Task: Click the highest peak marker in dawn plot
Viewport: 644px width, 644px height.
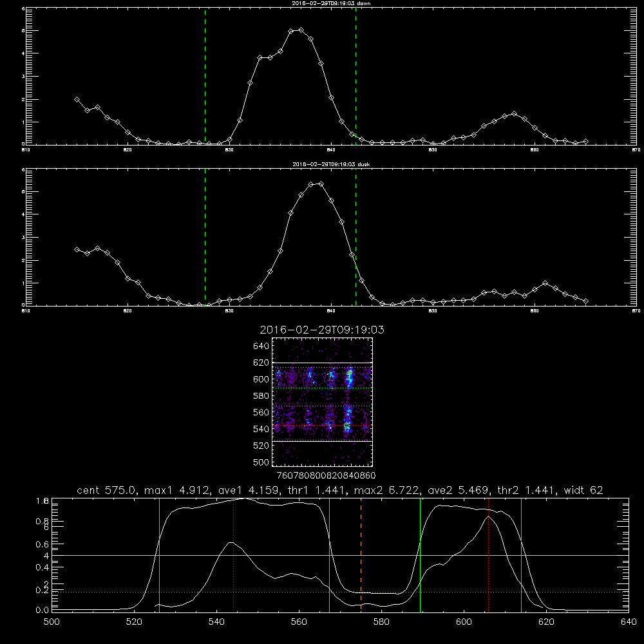Action: click(301, 30)
